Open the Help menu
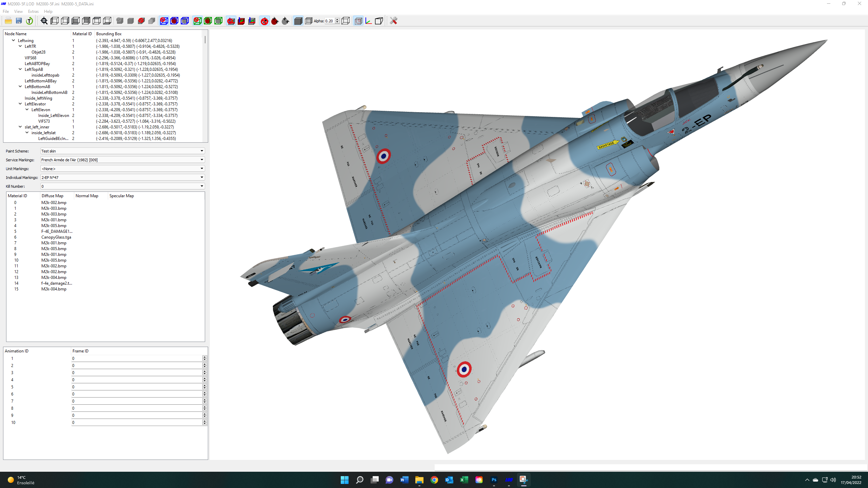 pos(48,12)
